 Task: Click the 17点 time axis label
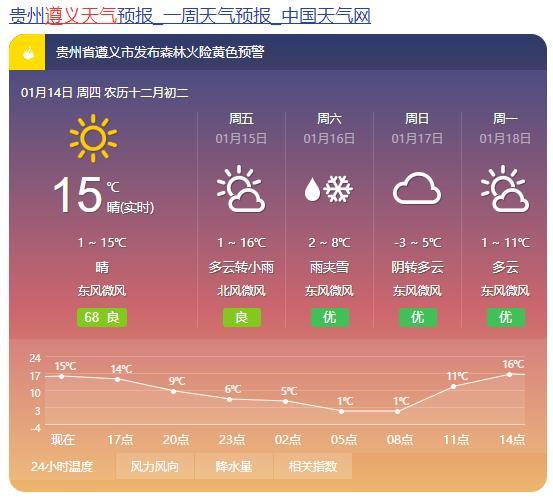pyautogui.click(x=120, y=440)
